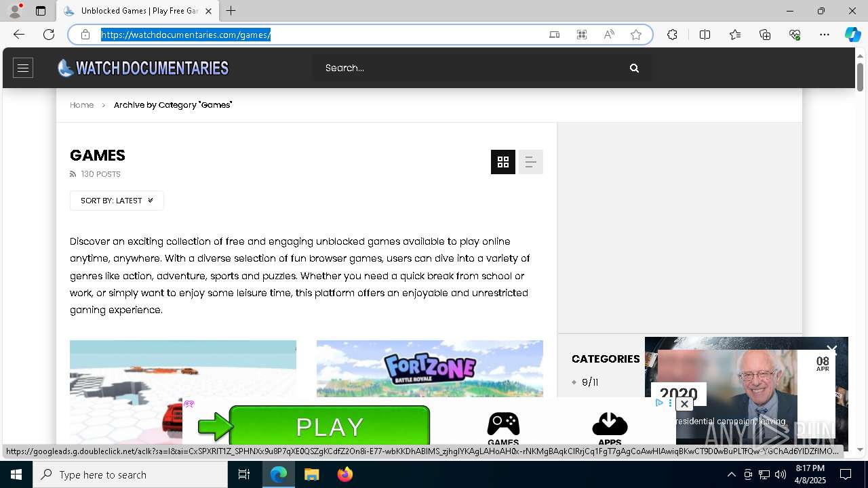Open the notification center
868x488 pixels.
click(x=846, y=474)
